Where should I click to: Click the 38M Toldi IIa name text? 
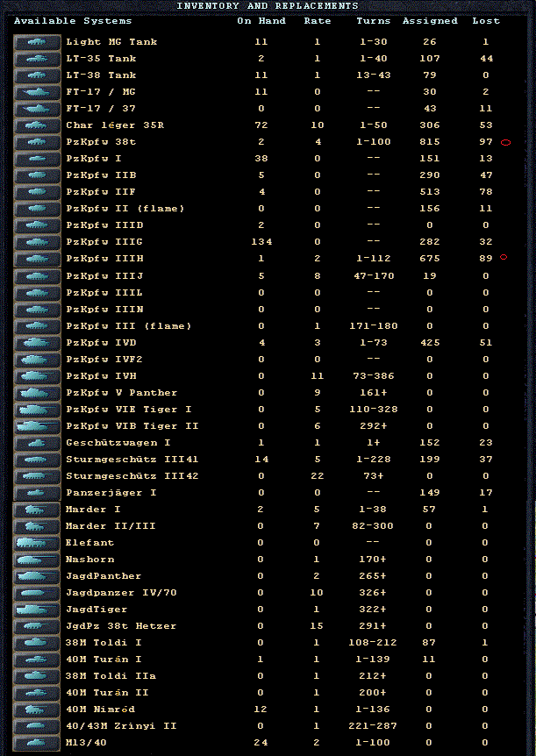(111, 676)
